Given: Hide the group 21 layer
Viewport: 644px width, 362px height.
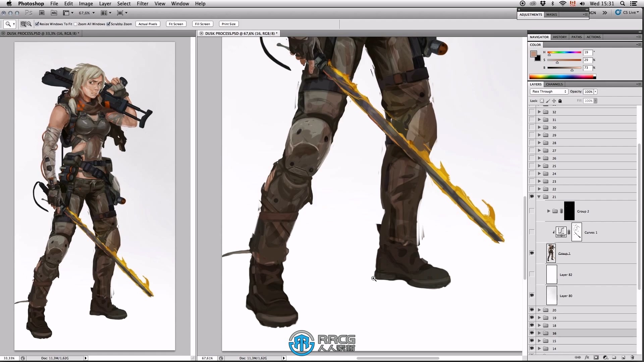Looking at the screenshot, I should (532, 197).
